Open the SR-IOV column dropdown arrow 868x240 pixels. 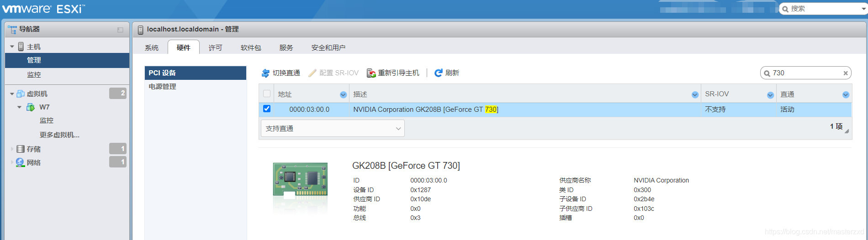pyautogui.click(x=770, y=94)
